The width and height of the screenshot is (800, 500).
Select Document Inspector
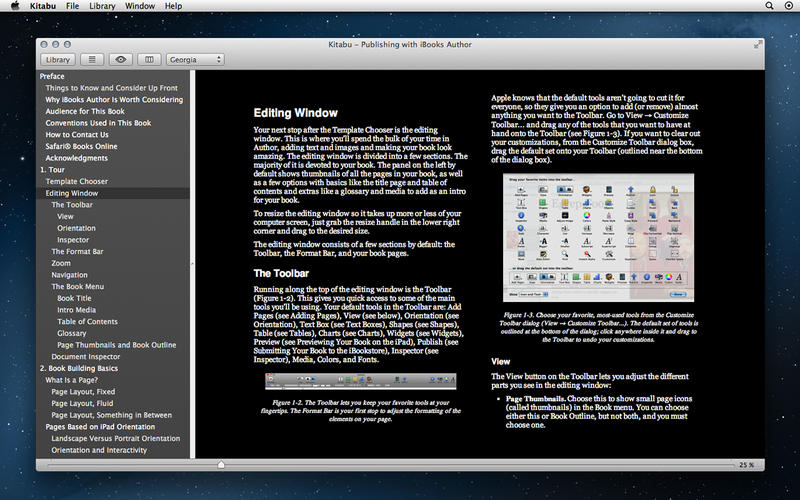tap(86, 357)
